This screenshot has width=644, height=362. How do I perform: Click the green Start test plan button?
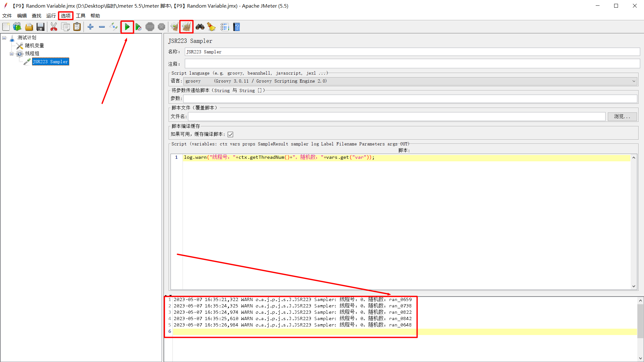pyautogui.click(x=127, y=27)
